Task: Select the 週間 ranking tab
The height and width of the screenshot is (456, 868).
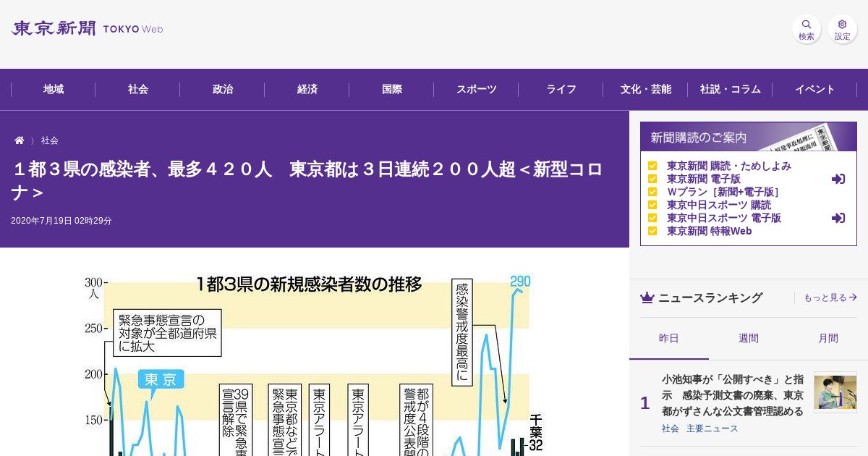Action: [749, 339]
